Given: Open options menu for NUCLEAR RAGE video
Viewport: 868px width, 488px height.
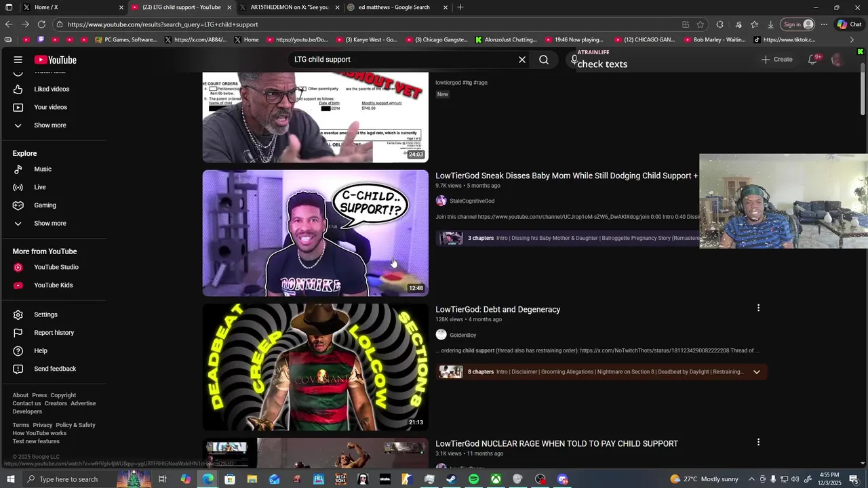Looking at the screenshot, I should click(758, 442).
